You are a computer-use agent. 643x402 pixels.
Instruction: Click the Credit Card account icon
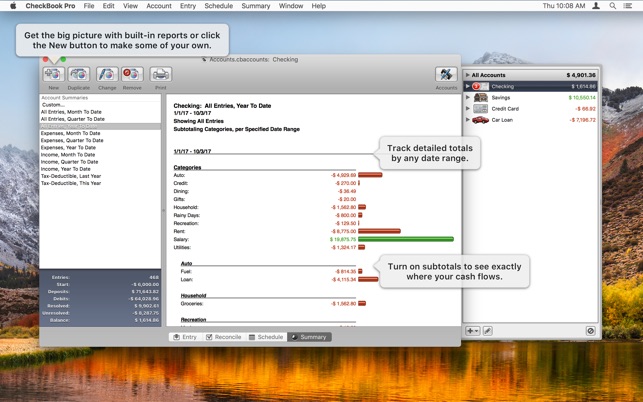[481, 109]
